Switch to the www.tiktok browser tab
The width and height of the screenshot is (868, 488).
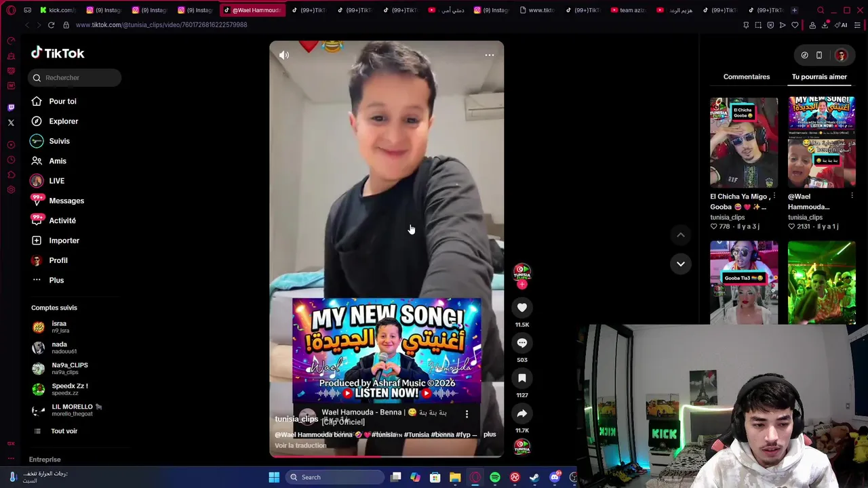536,10
